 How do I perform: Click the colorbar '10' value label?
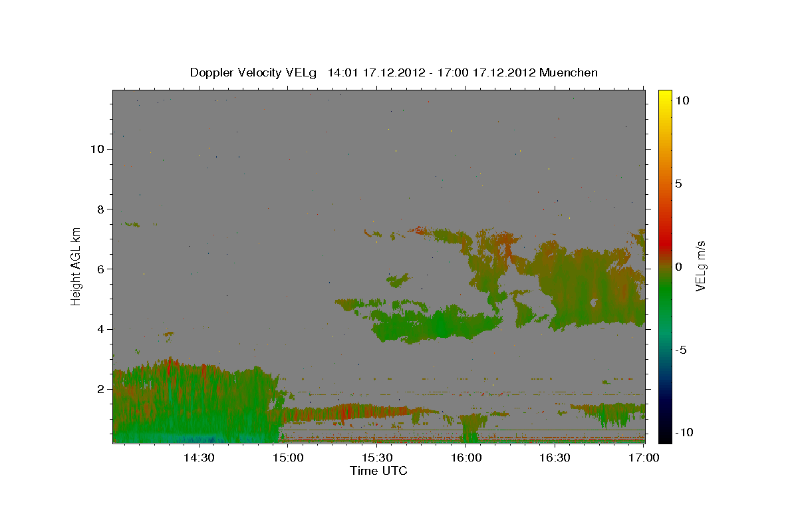tap(682, 100)
